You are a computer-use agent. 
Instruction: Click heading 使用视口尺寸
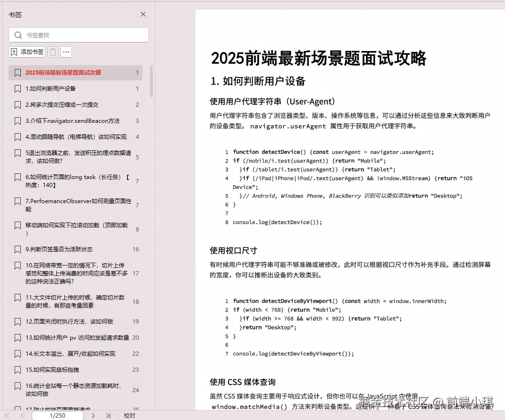(x=234, y=250)
